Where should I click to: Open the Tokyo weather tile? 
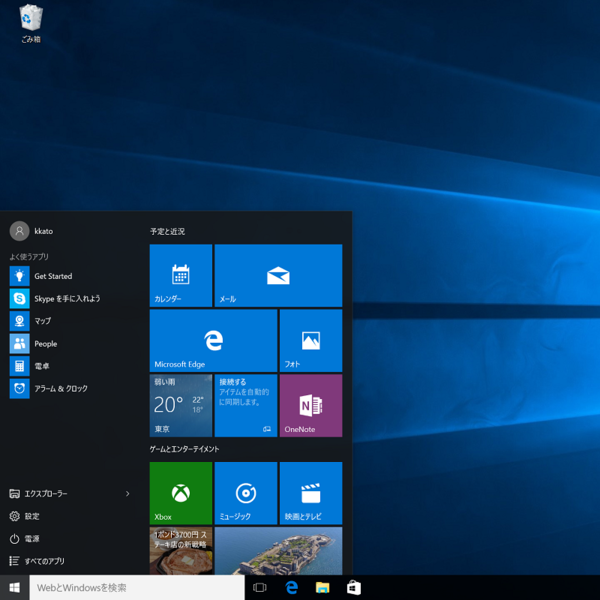180,405
